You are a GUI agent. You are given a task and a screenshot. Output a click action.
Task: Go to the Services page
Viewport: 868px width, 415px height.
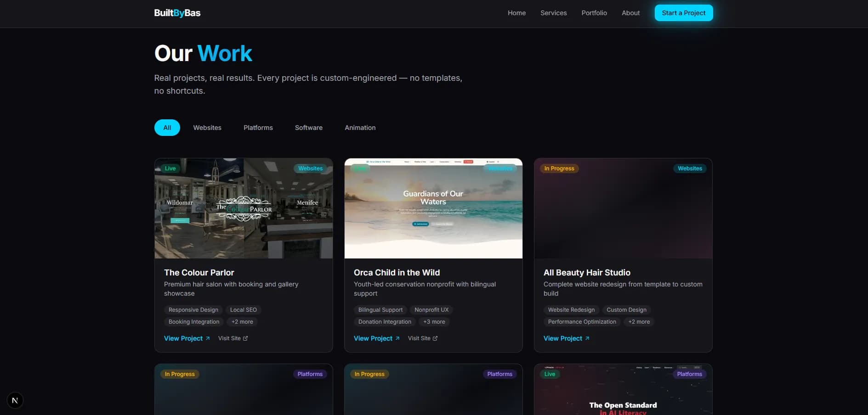click(x=554, y=13)
